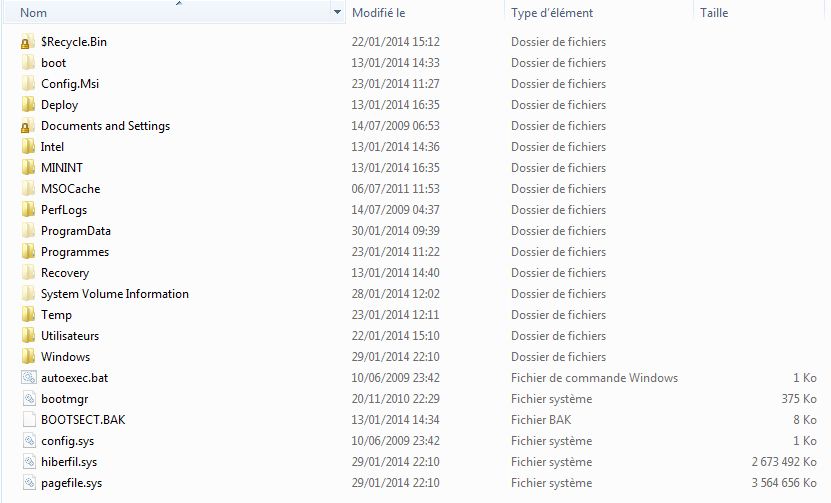
Task: Select the MSOCache folder name
Action: [70, 189]
